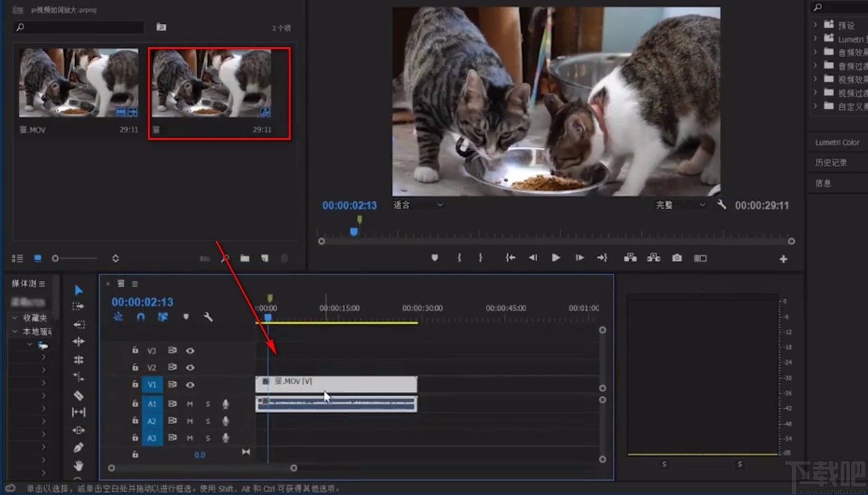Viewport: 868px width, 495px height.
Task: Toggle V1 track visibility eye
Action: tap(190, 385)
